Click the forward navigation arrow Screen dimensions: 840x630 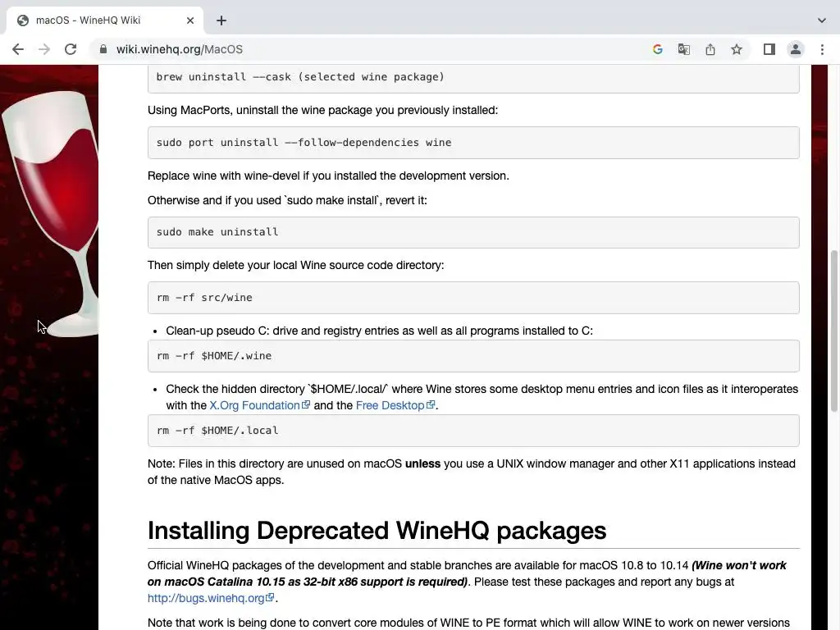(x=44, y=49)
